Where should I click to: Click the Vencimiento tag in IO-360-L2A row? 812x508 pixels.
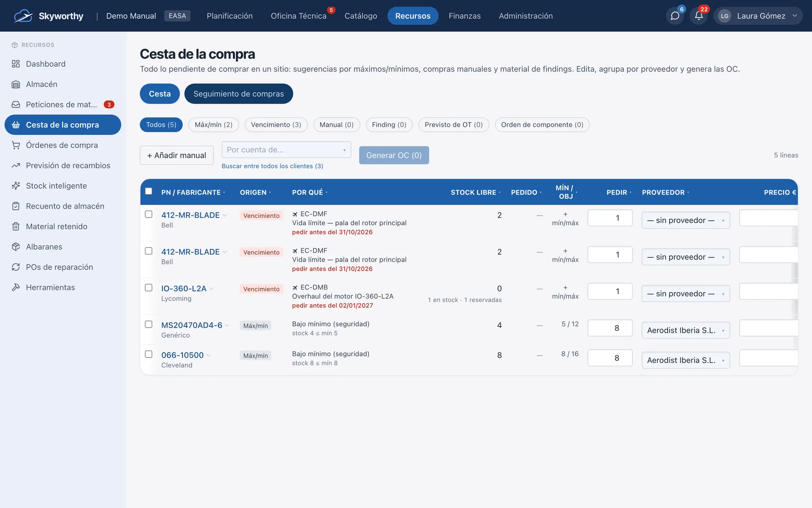coord(261,289)
